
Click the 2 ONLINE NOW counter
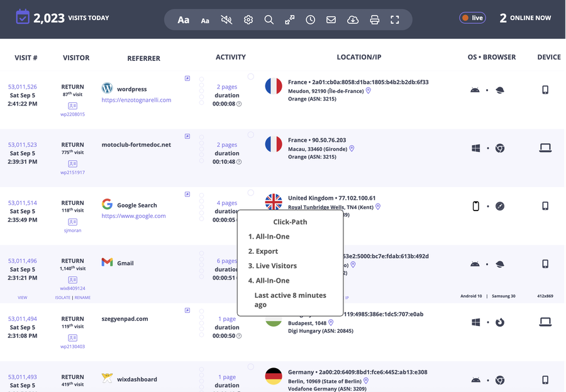click(525, 18)
